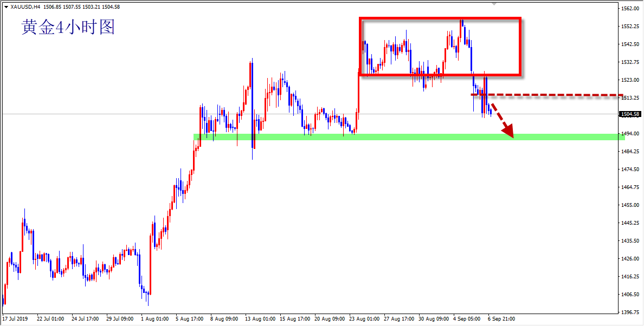644x326 pixels.
Task: Click the 1552.25 price axis label
Action: coord(629,26)
